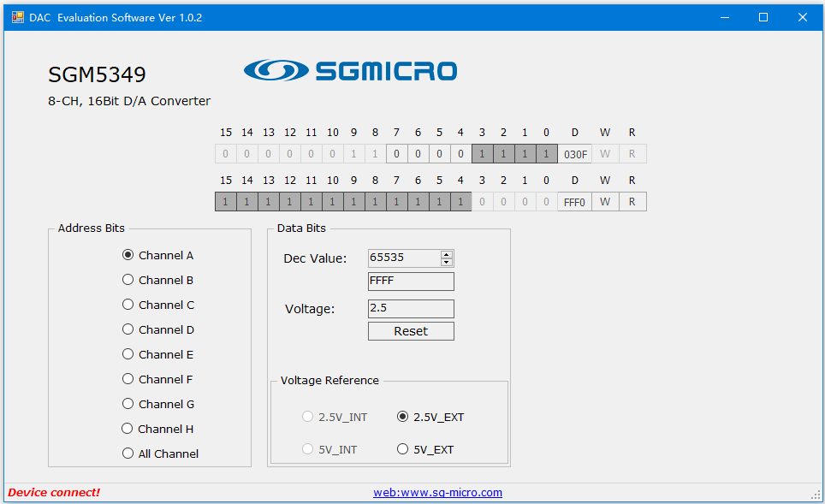The height and width of the screenshot is (504, 825).
Task: Toggle bit 4 in second register row
Action: tap(461, 201)
